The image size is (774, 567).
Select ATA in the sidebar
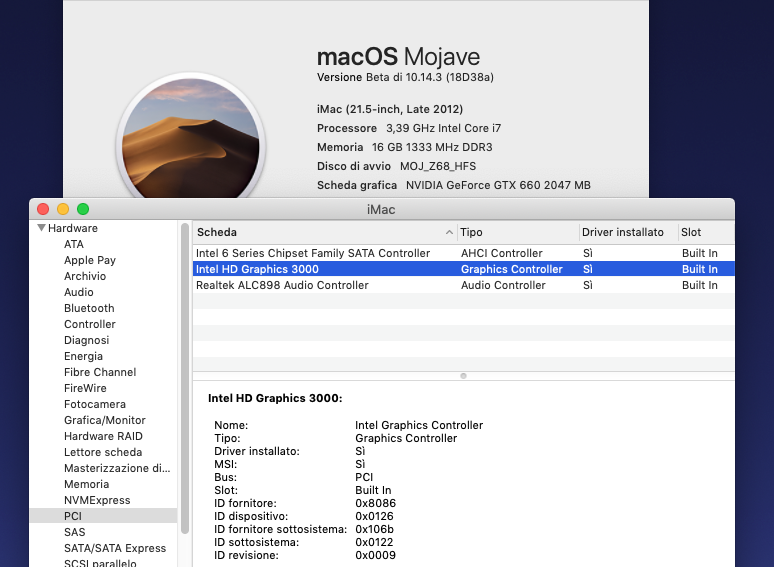[74, 244]
